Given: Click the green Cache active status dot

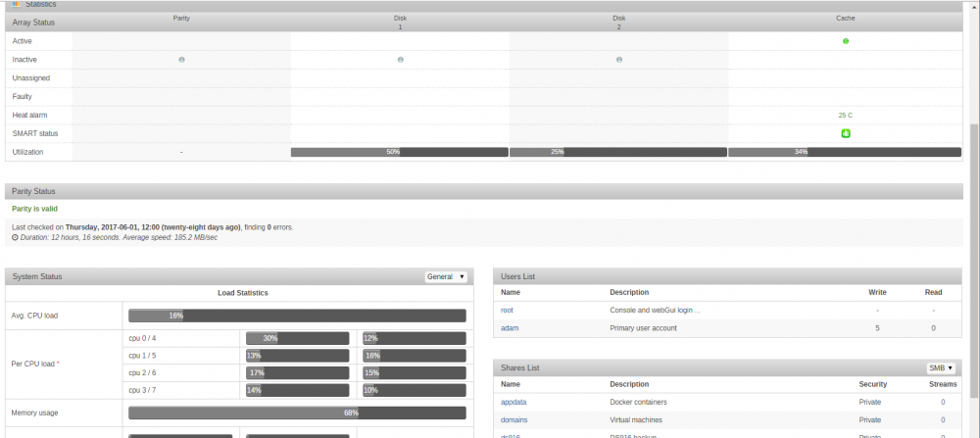Looking at the screenshot, I should coord(846,41).
